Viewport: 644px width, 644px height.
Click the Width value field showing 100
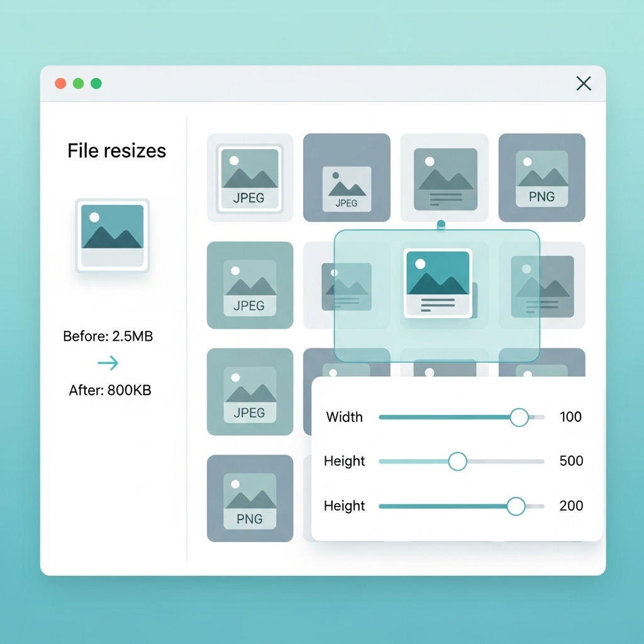570,417
